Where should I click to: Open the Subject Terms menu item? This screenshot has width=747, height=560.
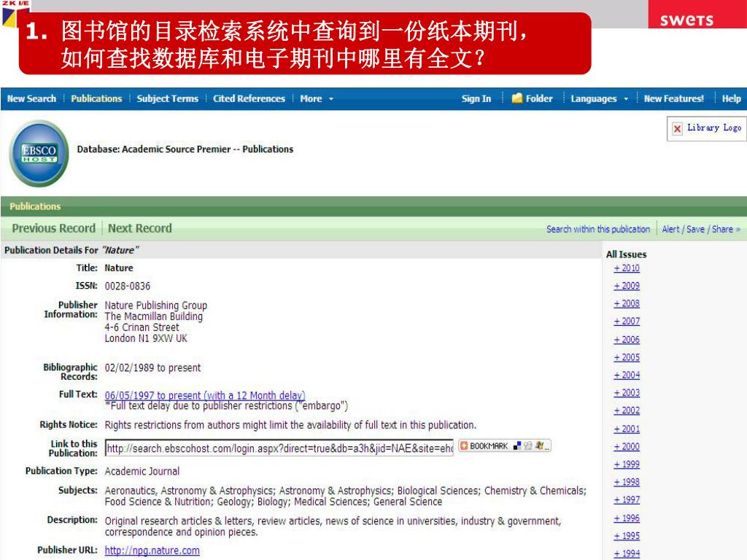click(167, 98)
